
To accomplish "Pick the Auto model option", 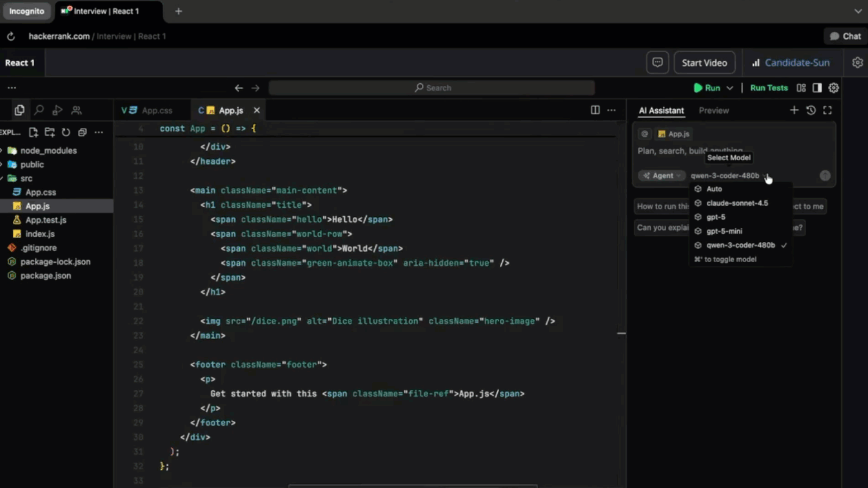I will [x=714, y=189].
